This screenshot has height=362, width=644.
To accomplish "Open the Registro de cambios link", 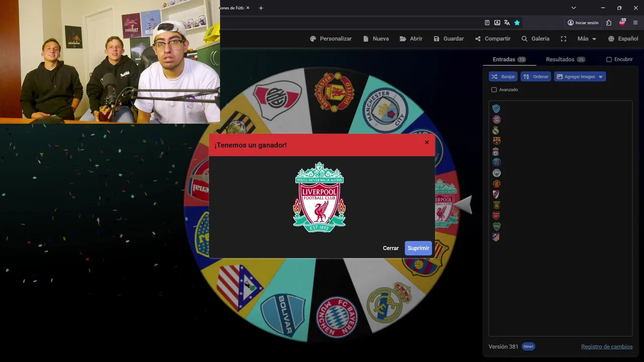I will click(x=607, y=346).
